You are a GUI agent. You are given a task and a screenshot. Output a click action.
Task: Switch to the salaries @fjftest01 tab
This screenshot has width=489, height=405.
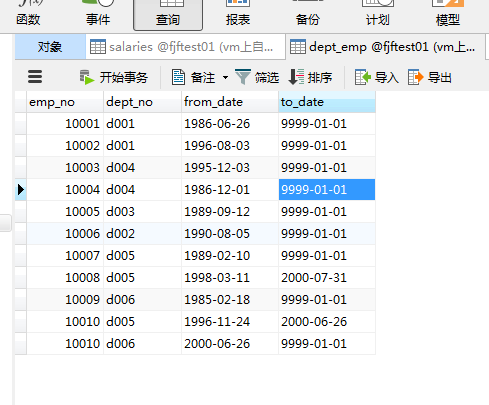(x=185, y=47)
